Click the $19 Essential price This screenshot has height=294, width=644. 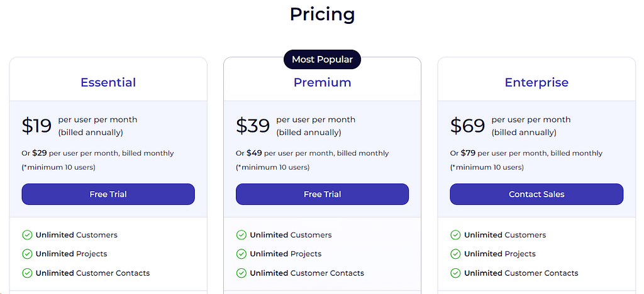coord(36,126)
